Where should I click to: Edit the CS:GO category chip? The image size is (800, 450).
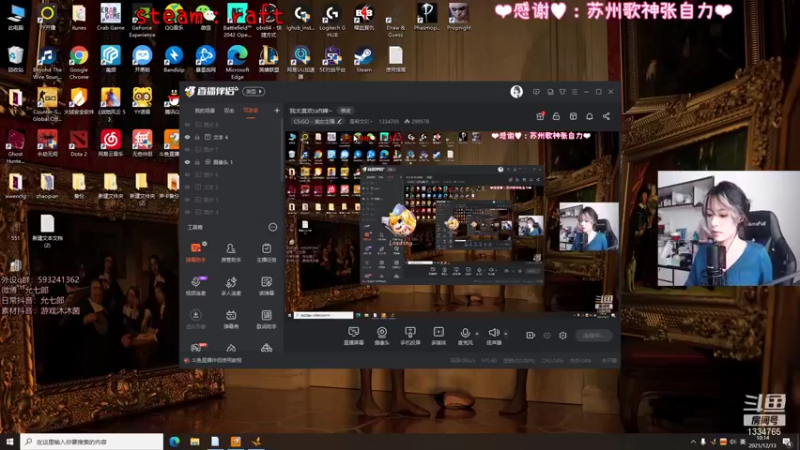[x=317, y=121]
